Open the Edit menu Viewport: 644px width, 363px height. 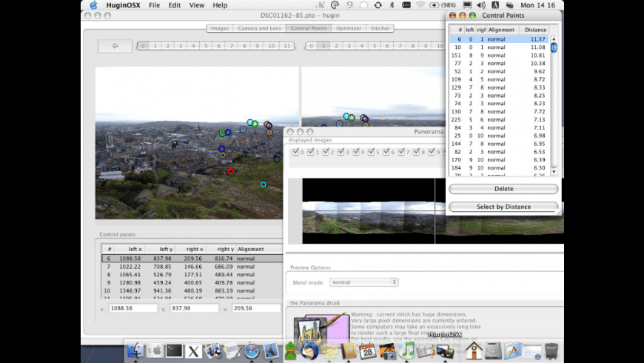[x=174, y=5]
